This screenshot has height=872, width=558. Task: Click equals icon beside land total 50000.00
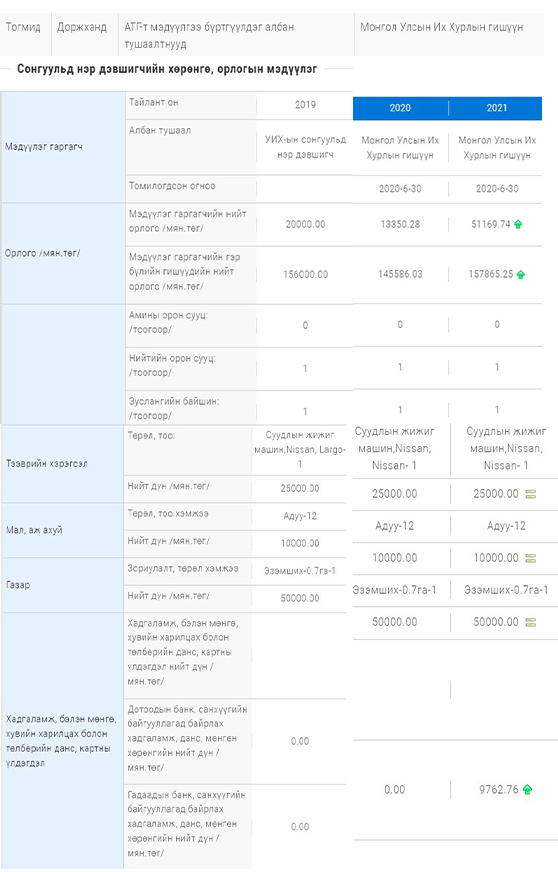coord(531,622)
